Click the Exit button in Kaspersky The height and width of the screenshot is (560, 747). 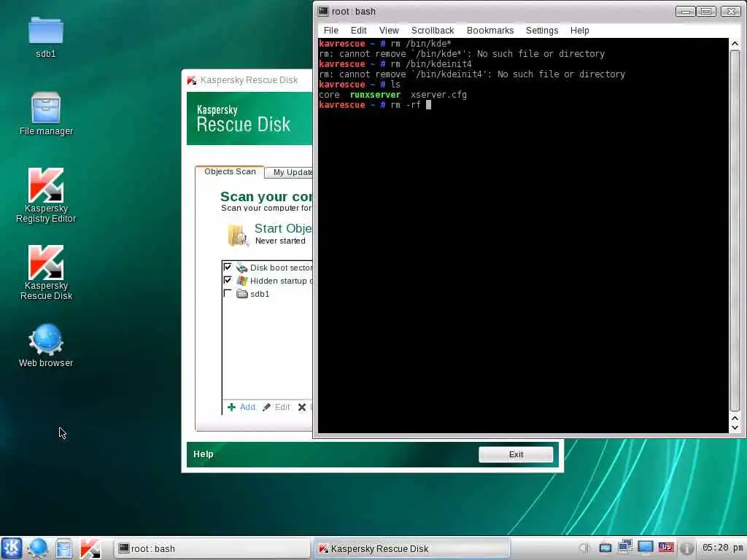[x=516, y=454]
